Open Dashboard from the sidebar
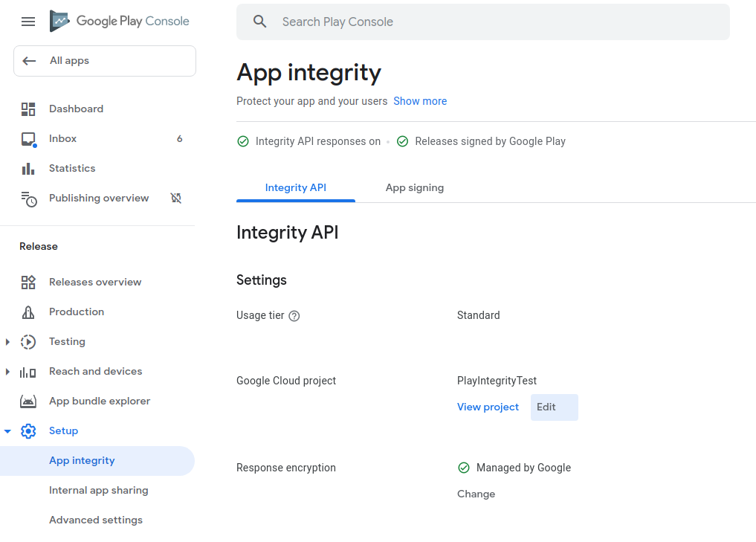Screen dimensions: 756x542 pos(76,109)
